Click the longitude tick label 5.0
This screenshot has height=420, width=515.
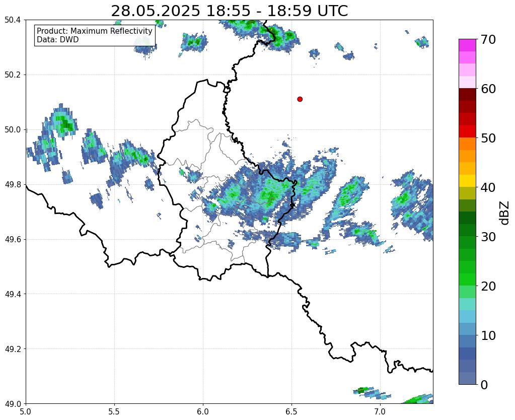[26, 411]
